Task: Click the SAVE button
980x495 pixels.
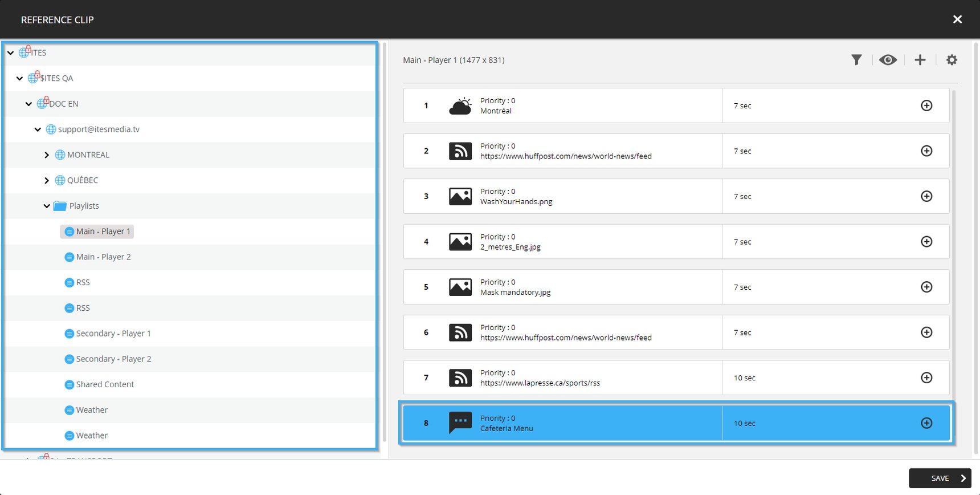Action: (940, 478)
